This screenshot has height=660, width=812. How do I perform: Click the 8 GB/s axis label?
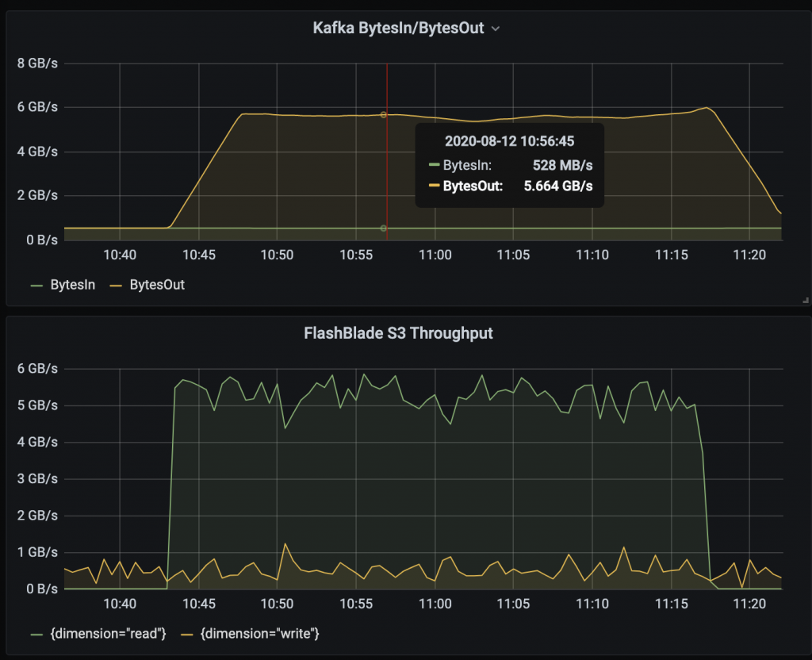click(37, 63)
